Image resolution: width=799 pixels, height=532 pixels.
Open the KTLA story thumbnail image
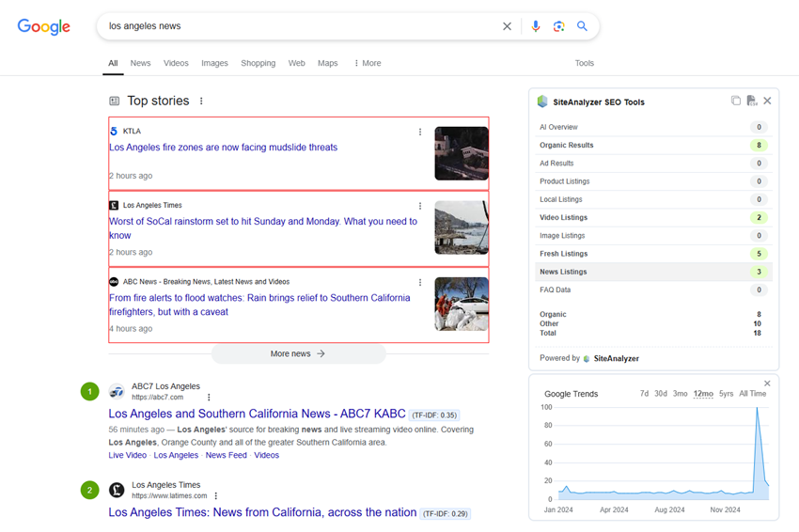[x=462, y=153]
